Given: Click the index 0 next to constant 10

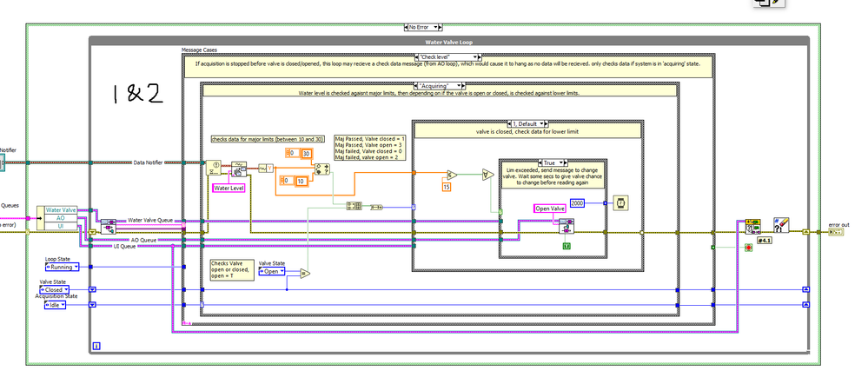Looking at the screenshot, I should (x=286, y=181).
